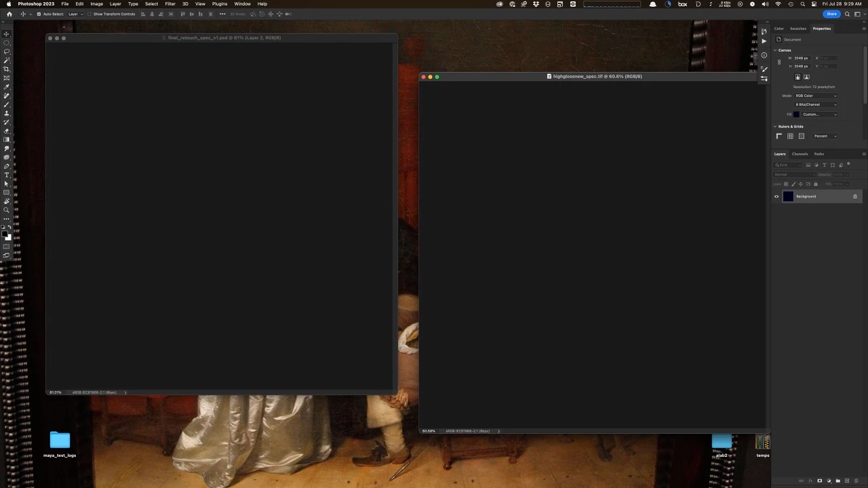
Task: Toggle Quick Mask mode
Action: [x=7, y=247]
